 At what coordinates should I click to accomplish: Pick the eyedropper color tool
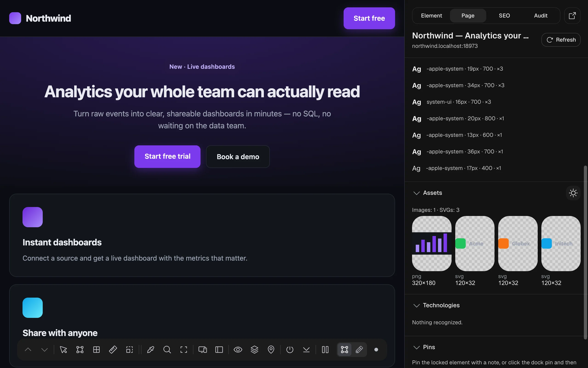(x=151, y=350)
